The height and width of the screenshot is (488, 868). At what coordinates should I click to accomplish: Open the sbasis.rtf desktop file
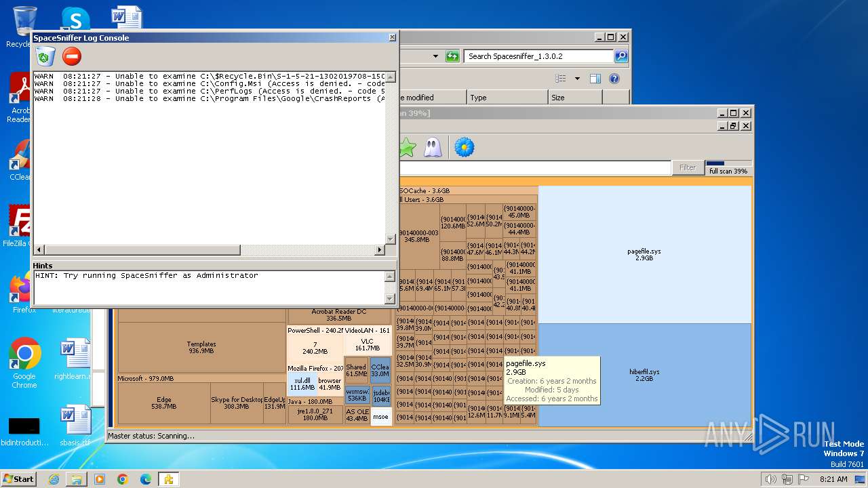tap(75, 426)
